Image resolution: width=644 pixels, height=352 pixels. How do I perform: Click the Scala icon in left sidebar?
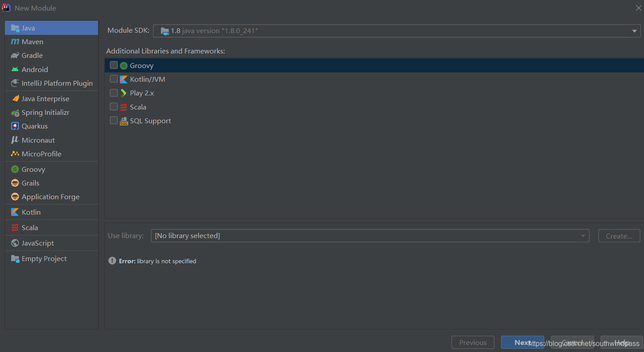15,227
